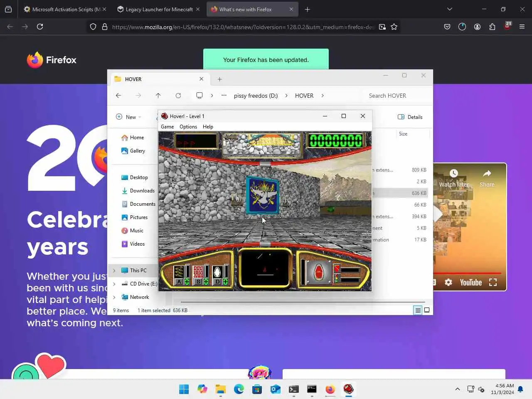The width and height of the screenshot is (532, 399).
Task: Switch Explorer to large thumbnails view
Action: point(426,310)
